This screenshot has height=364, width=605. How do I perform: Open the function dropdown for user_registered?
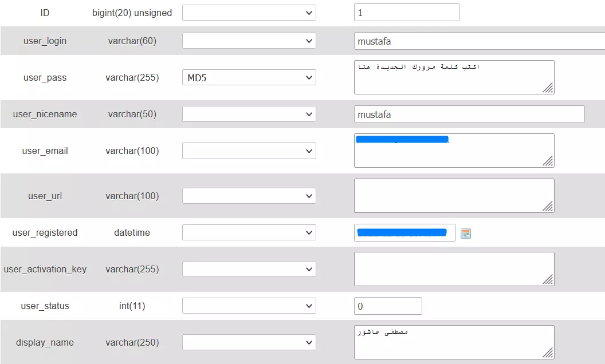pyautogui.click(x=249, y=232)
